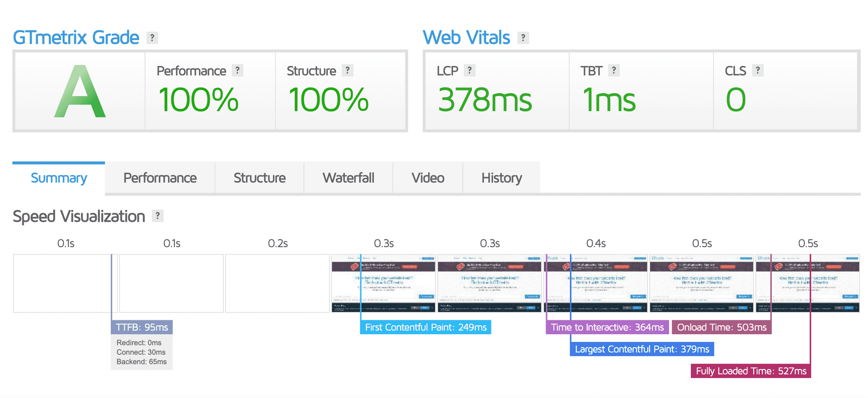Switch to the Waterfall tab
Image resolution: width=868 pixels, height=398 pixels.
tap(348, 178)
